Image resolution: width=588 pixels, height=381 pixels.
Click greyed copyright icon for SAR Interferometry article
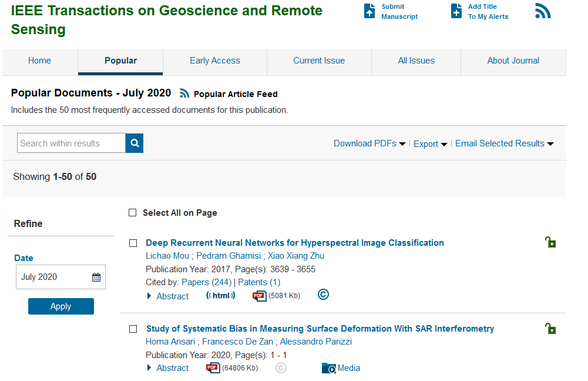tap(281, 368)
